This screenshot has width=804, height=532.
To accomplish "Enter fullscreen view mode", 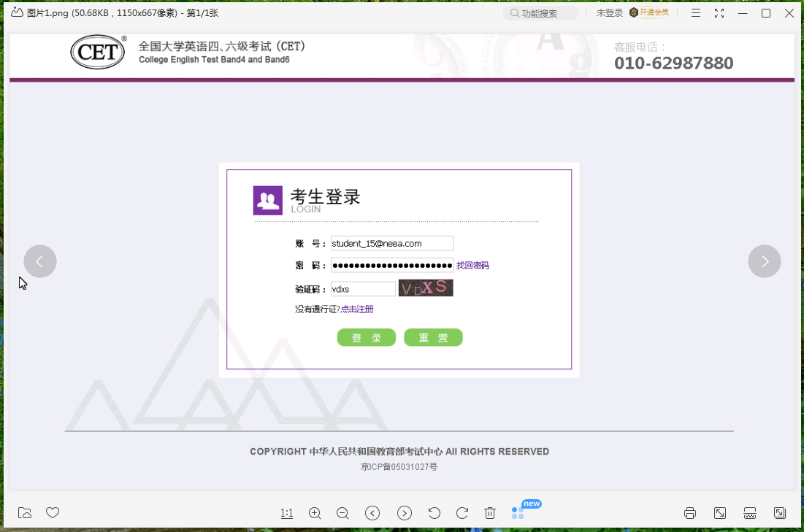I will (x=719, y=13).
